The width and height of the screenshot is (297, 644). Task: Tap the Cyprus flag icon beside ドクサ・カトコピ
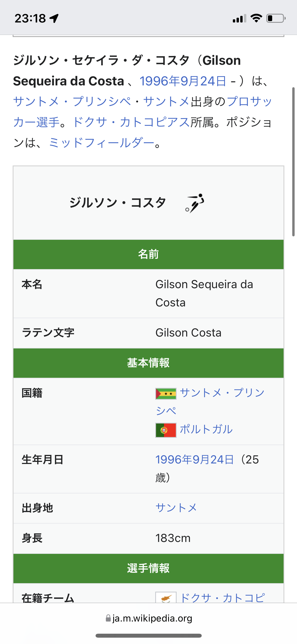[166, 597]
